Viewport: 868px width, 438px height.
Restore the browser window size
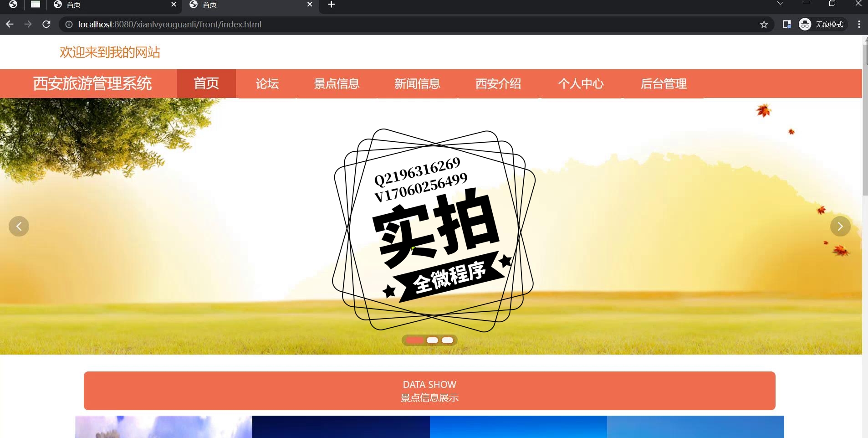click(832, 4)
